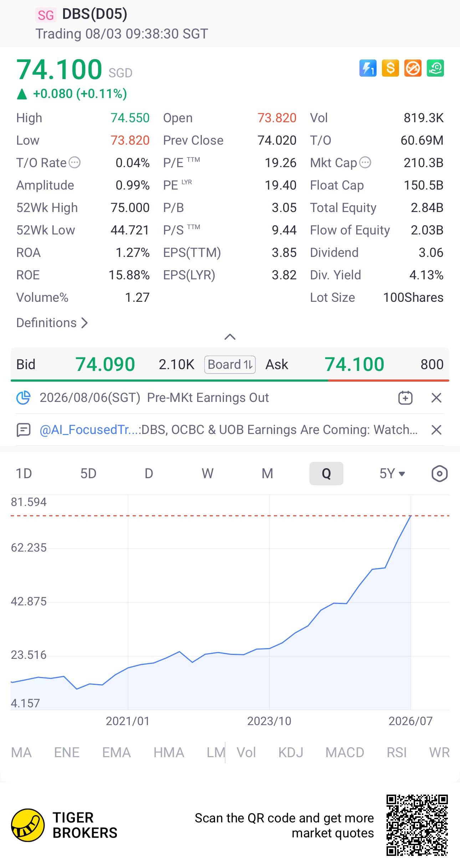The image size is (460, 868).
Task: Tap the ask price 74.100
Action: 354,365
